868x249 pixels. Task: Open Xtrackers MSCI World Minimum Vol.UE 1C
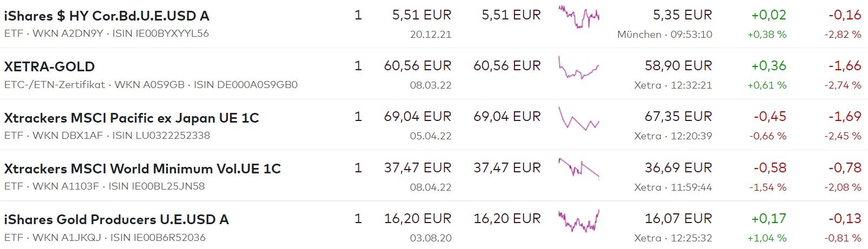pyautogui.click(x=142, y=169)
